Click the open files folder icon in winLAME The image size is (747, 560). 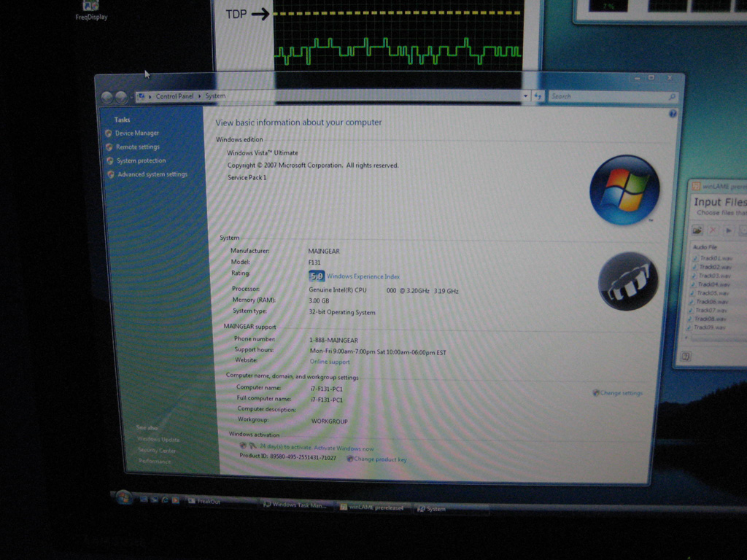click(697, 230)
